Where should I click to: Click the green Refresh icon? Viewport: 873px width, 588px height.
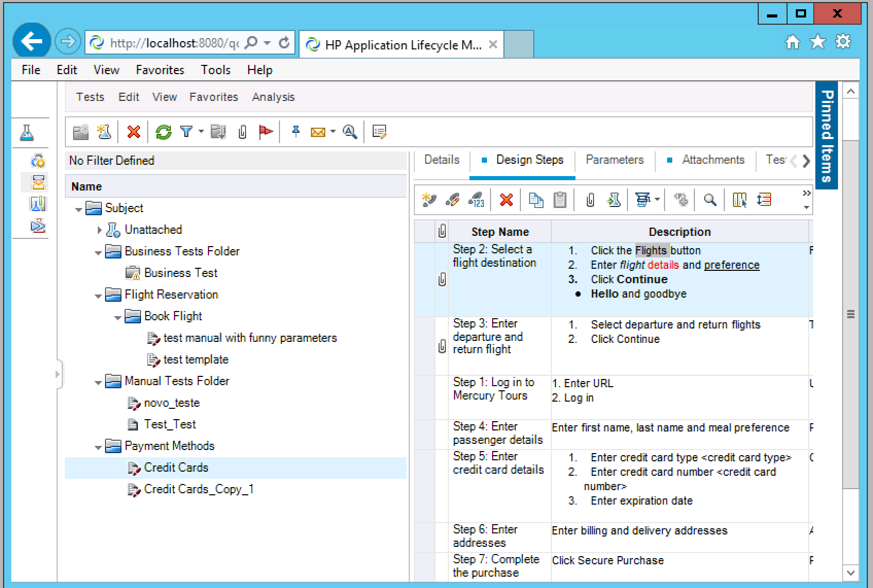[164, 132]
